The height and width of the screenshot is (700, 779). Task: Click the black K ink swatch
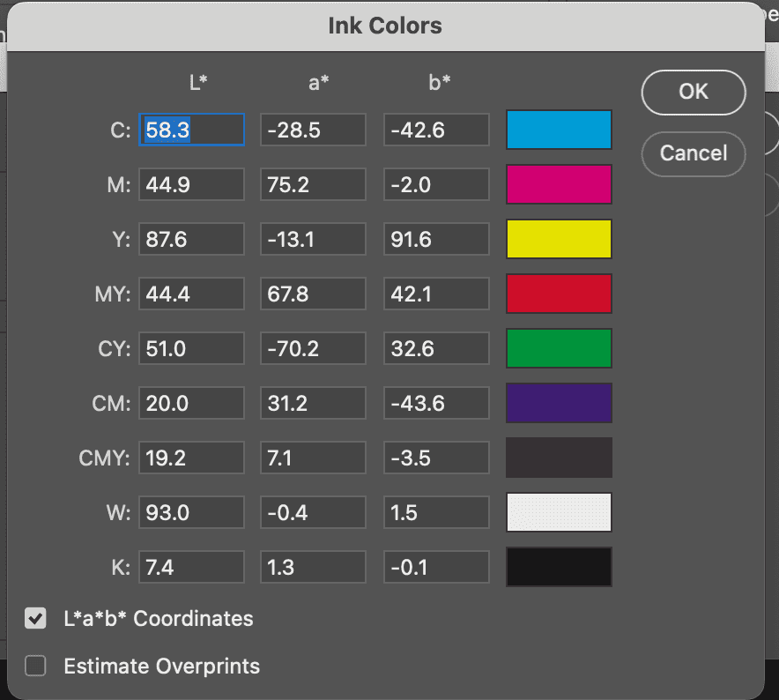pos(559,567)
